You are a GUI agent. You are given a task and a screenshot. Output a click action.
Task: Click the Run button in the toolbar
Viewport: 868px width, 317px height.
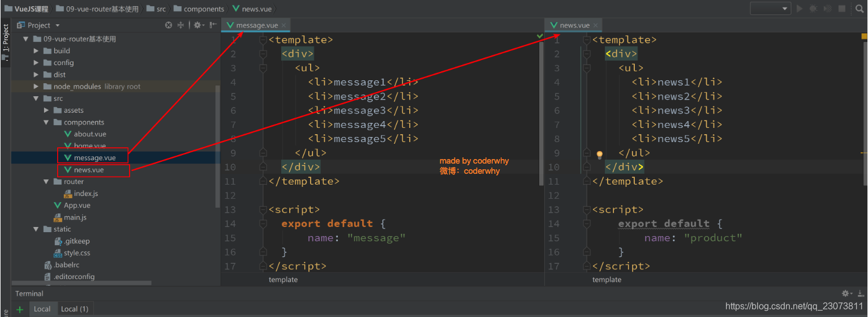[800, 8]
